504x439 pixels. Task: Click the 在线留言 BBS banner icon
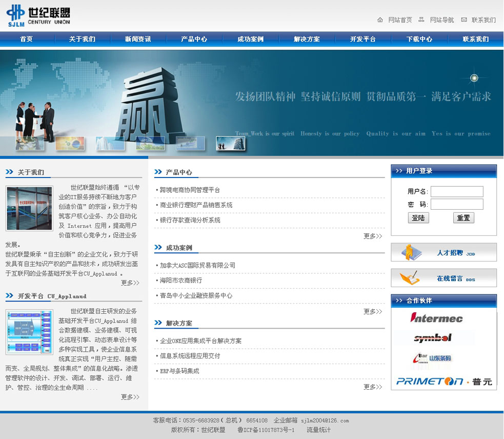coord(410,278)
